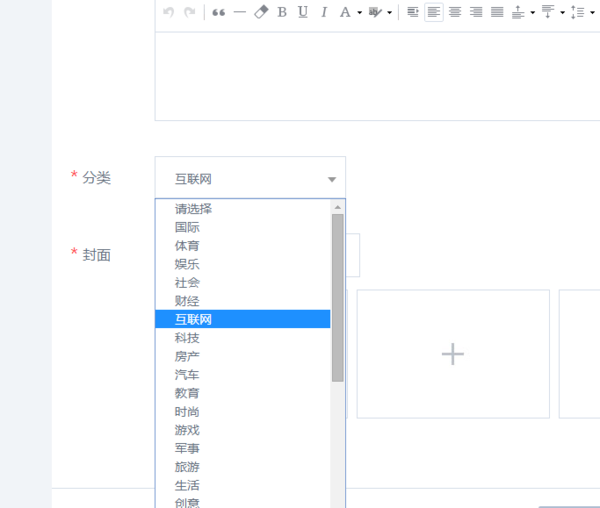Select 生活 from the category list
Viewport: 600px width, 508px height.
243,485
